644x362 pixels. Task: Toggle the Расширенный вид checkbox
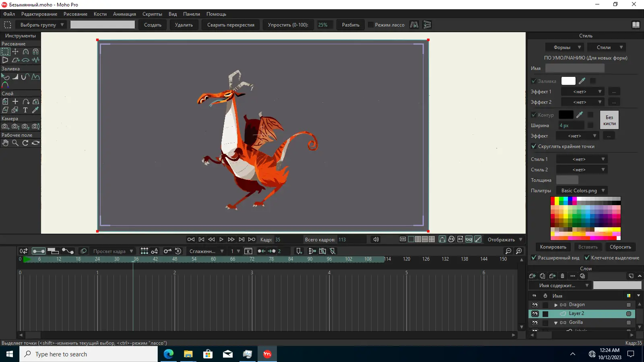[534, 258]
